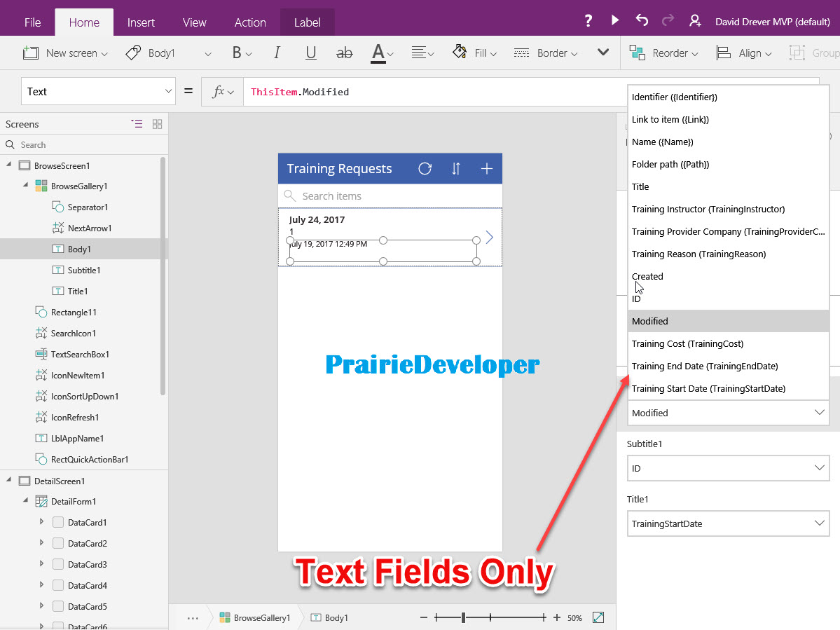Image resolution: width=840 pixels, height=630 pixels.
Task: Open the account user icon
Action: (695, 21)
